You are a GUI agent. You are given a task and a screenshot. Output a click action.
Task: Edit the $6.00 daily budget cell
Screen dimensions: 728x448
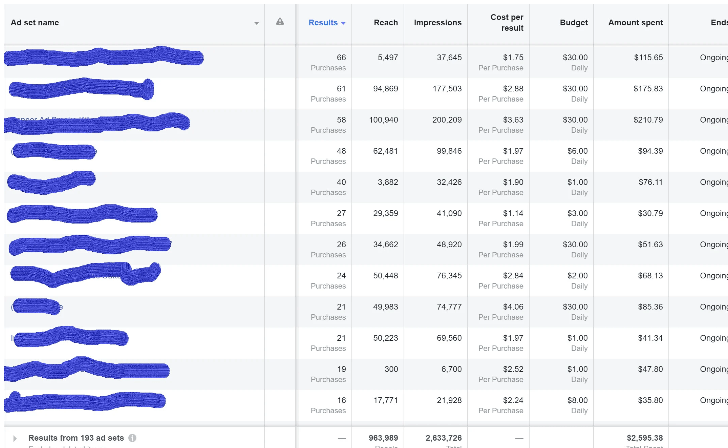(576, 151)
